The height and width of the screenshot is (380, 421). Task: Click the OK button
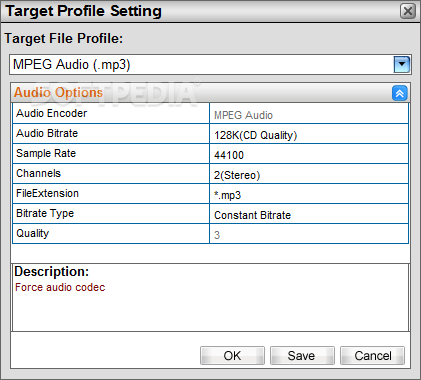[x=232, y=356]
